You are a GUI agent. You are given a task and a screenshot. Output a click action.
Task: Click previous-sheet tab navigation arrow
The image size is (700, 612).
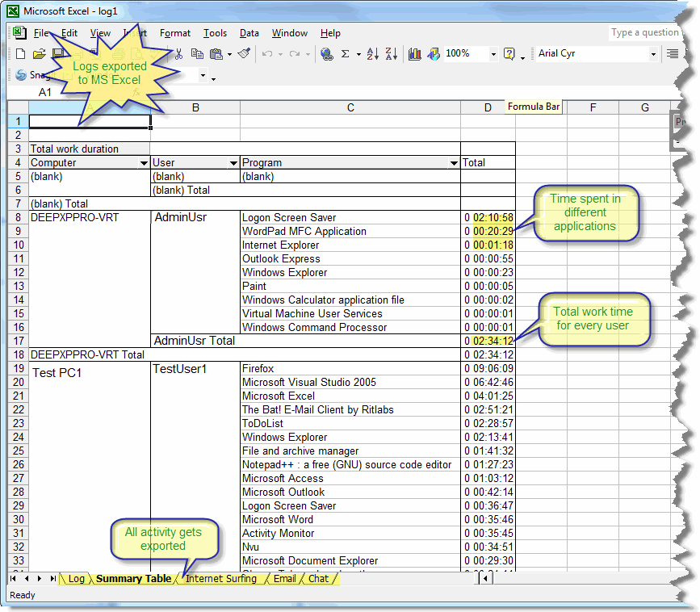(27, 579)
